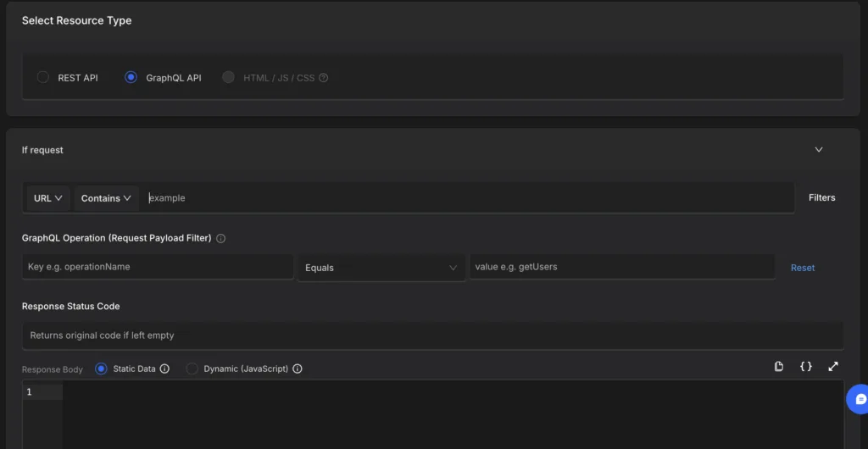Click the Key operationName input field
This screenshot has height=449, width=868.
coord(158,267)
